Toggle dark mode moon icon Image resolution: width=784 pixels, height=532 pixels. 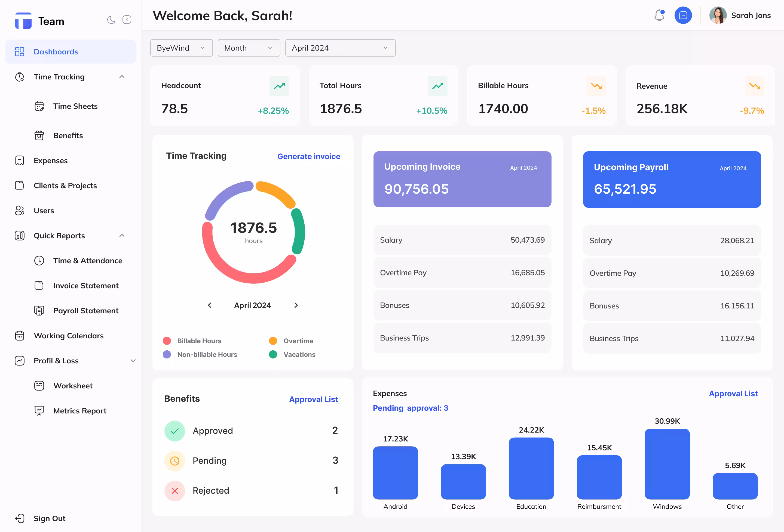coord(111,20)
